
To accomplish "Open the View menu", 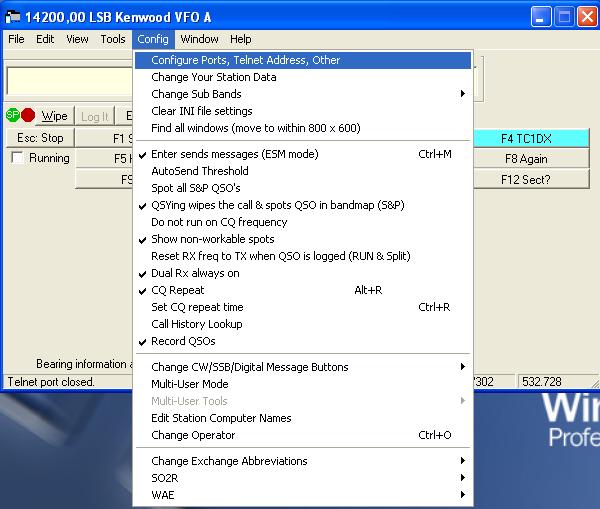I will click(77, 39).
